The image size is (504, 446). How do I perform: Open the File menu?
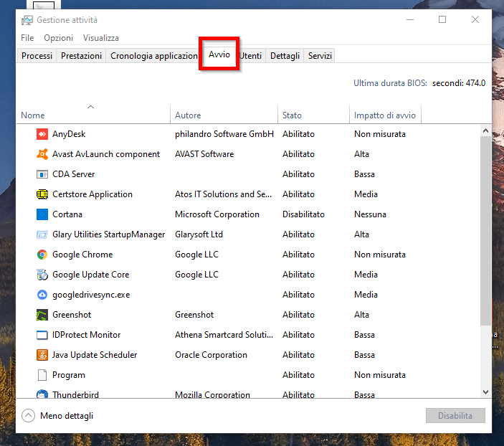point(27,38)
